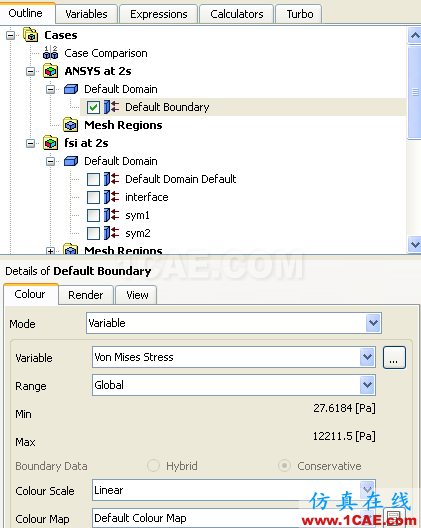
Task: Click the fsi at 2s case icon
Action: (51, 143)
